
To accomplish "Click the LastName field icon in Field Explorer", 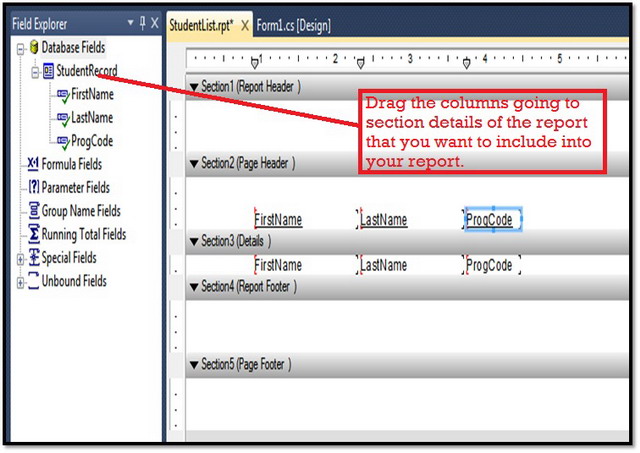I will (x=63, y=119).
